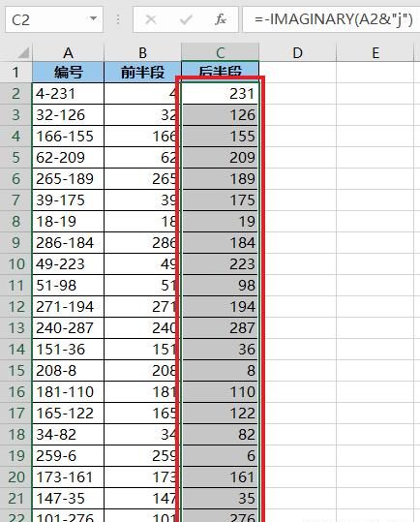Select row 2 header
Screen dimensions: 420x522
click(15, 94)
